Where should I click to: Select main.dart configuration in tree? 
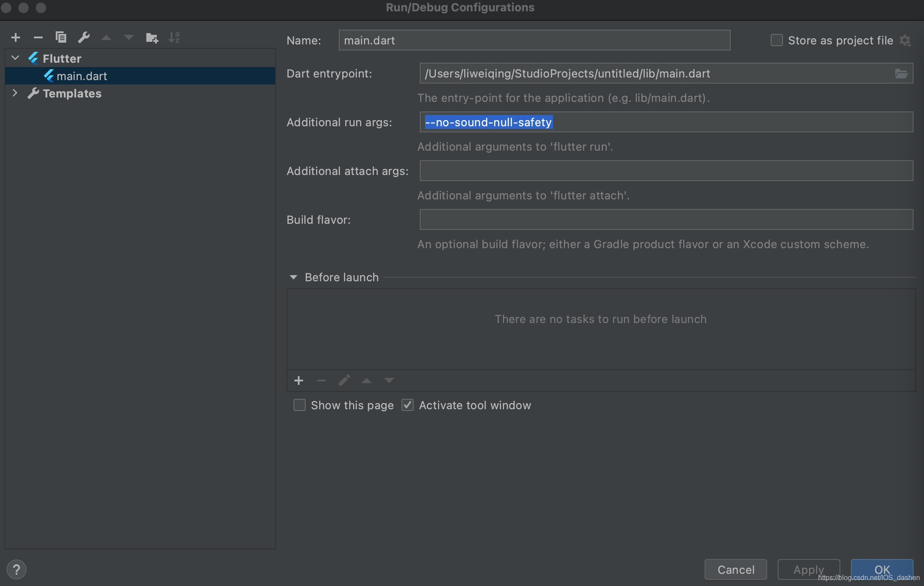point(82,76)
